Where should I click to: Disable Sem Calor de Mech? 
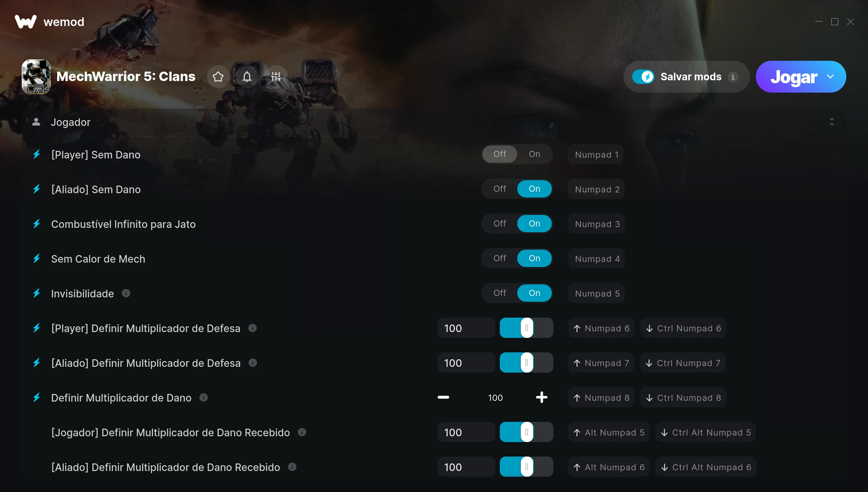(499, 258)
